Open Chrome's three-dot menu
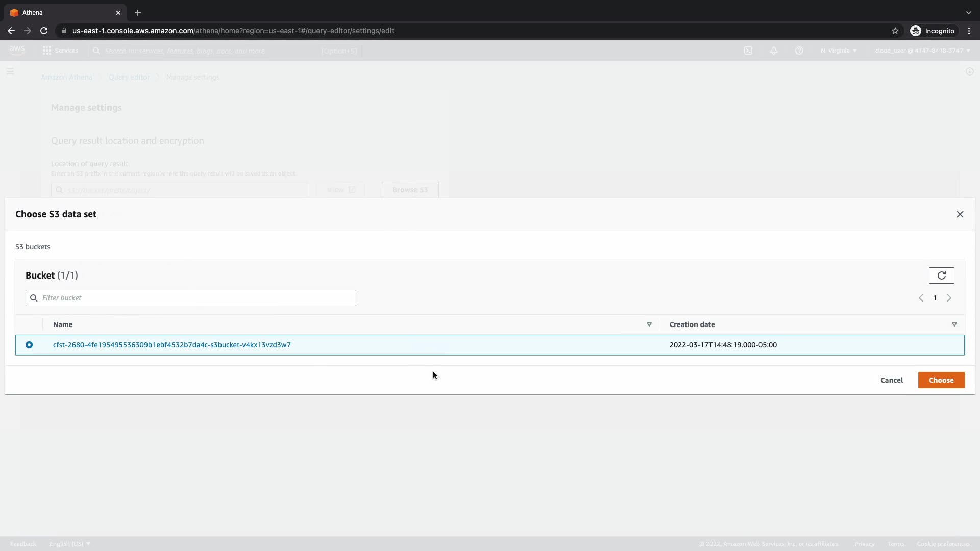Screen dimensions: 980x551 click(x=969, y=31)
